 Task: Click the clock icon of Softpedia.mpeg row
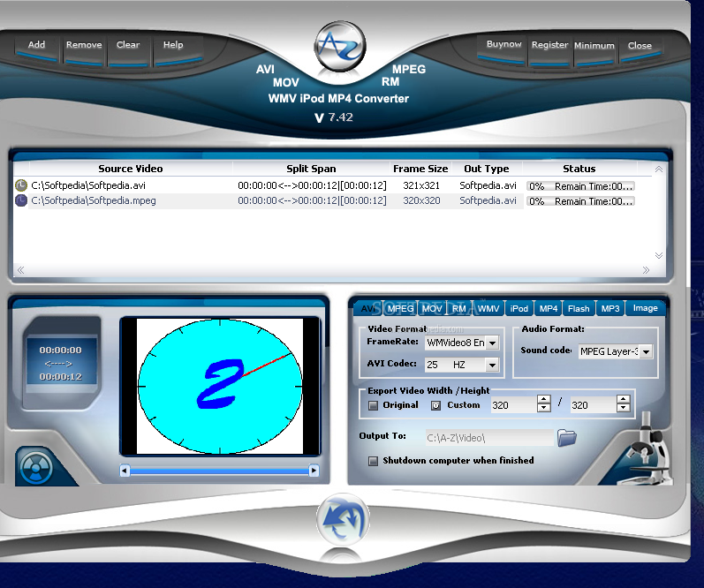pos(21,200)
